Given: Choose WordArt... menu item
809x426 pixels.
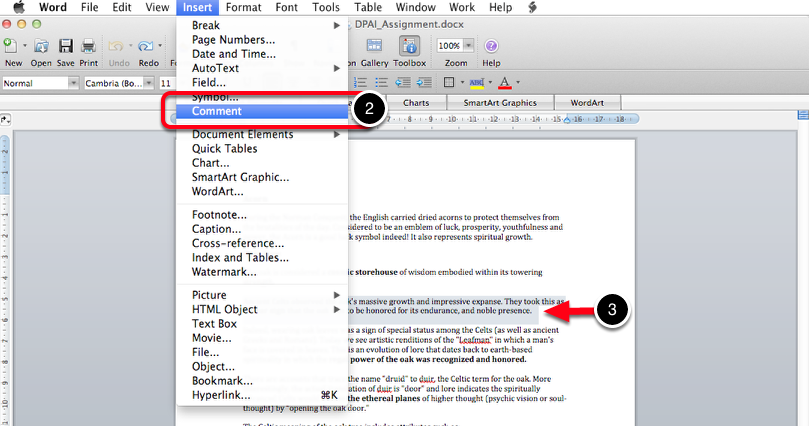Looking at the screenshot, I should point(262,192).
